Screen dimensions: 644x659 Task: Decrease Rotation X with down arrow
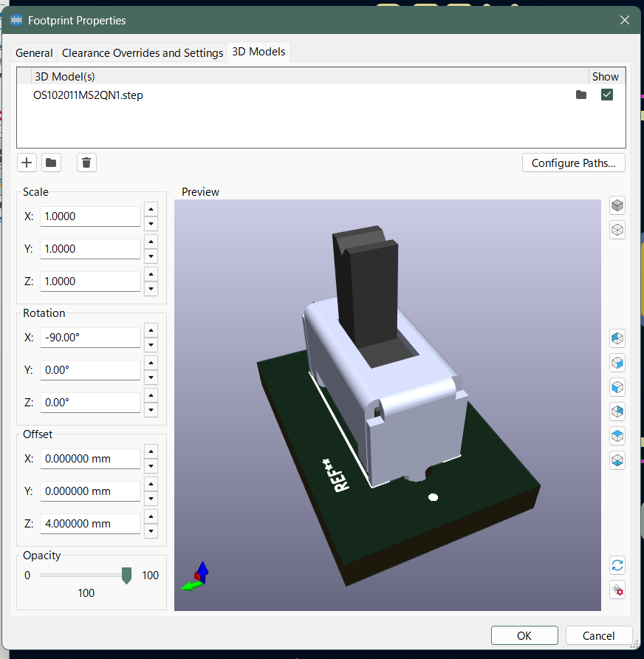pyautogui.click(x=151, y=345)
